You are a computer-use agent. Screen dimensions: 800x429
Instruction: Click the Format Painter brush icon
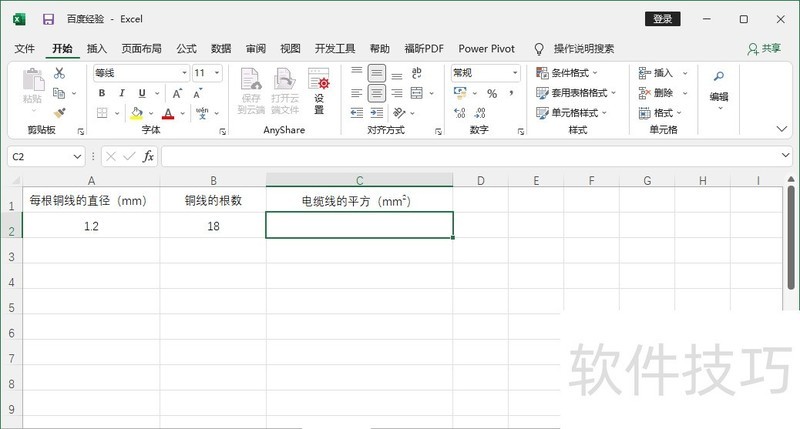pyautogui.click(x=60, y=113)
